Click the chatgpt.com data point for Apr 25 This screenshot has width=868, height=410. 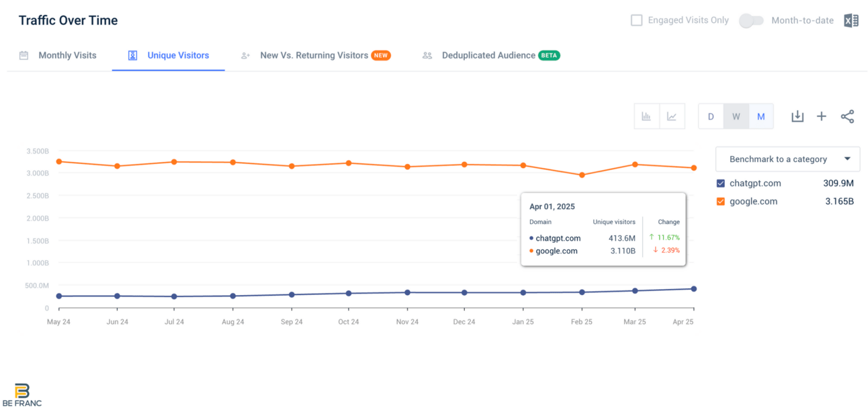(x=693, y=289)
